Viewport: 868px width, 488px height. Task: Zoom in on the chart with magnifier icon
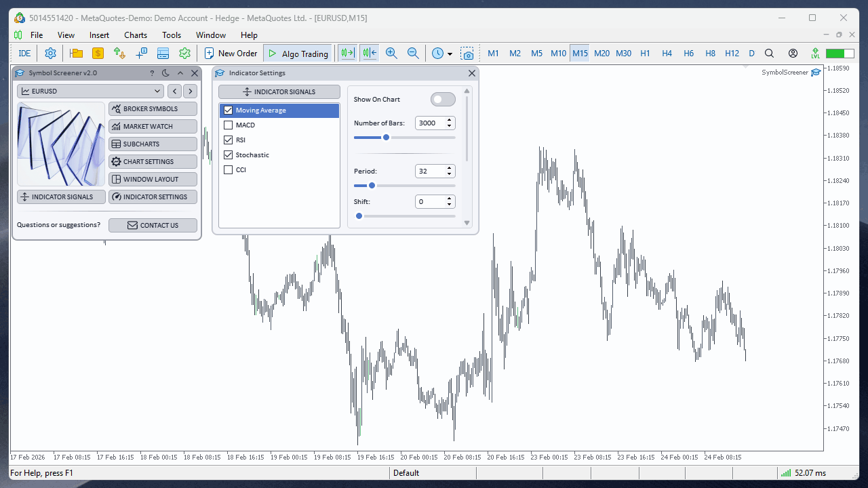click(x=391, y=53)
